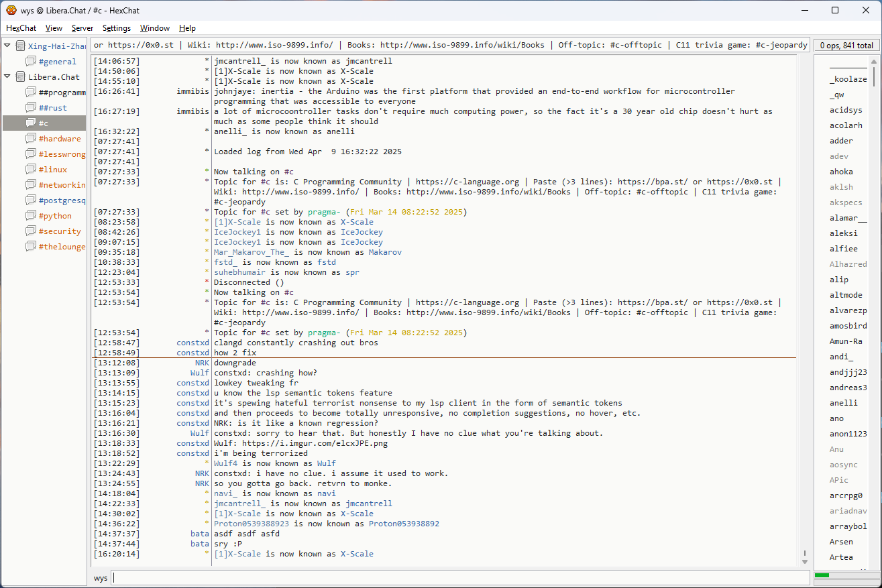This screenshot has width=882, height=588.
Task: Click the Libera.Chat server icon
Action: coord(21,76)
